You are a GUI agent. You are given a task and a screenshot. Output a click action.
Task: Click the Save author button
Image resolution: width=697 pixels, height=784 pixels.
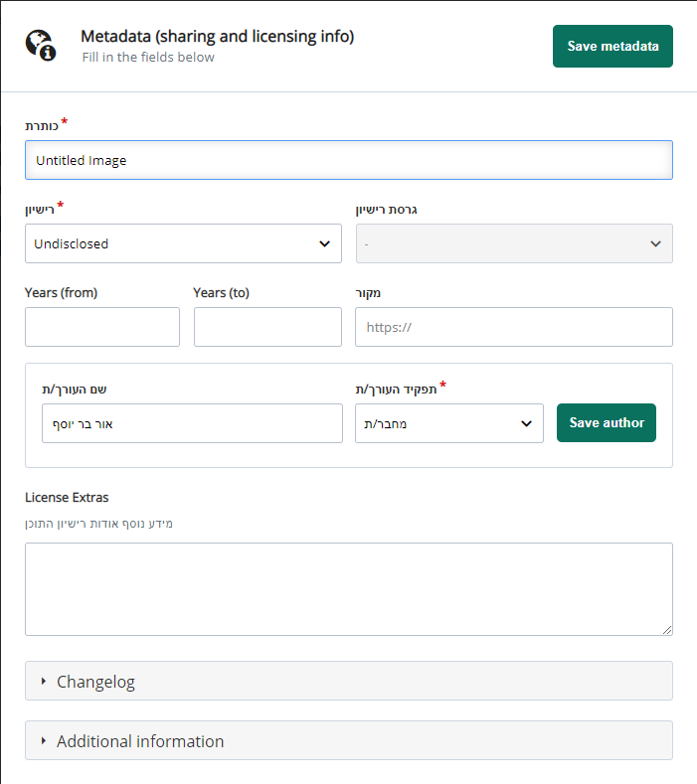(x=607, y=422)
